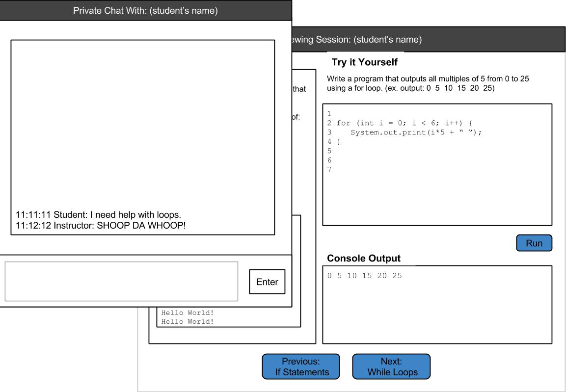Click the Try it Yourself heading

(x=365, y=62)
